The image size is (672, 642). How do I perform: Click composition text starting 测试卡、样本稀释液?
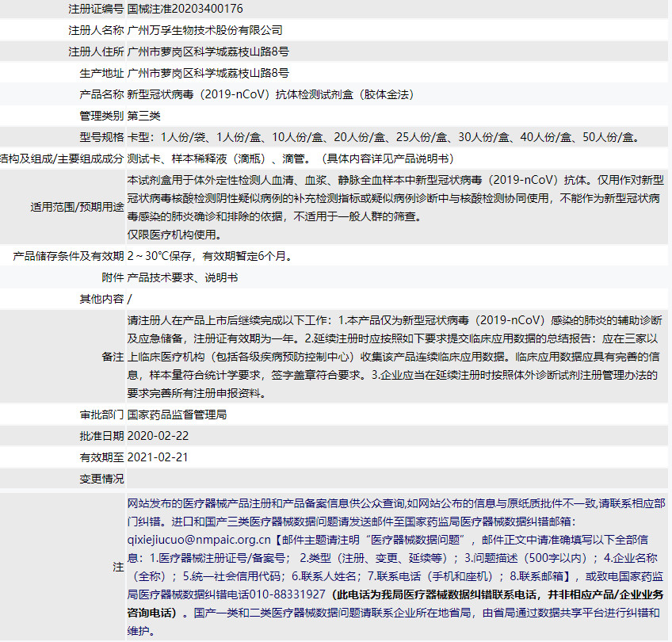click(291, 159)
